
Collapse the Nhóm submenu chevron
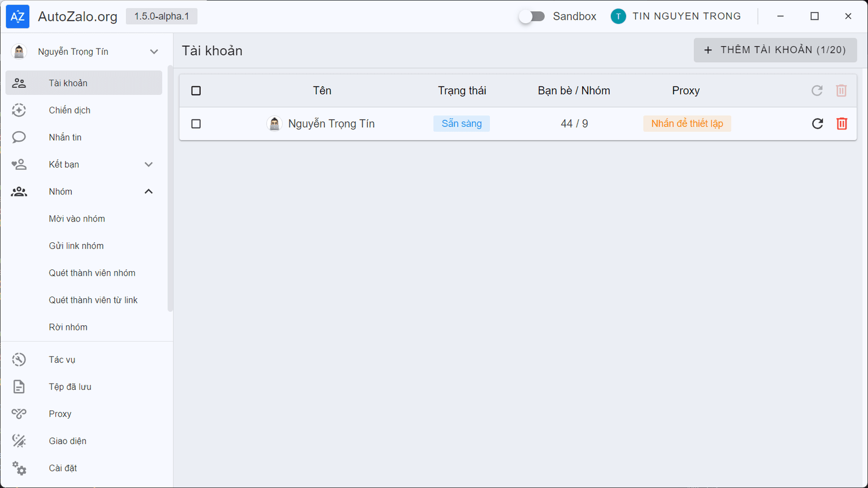coord(149,191)
